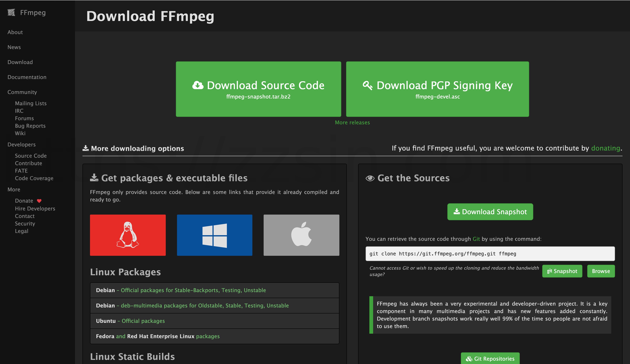The width and height of the screenshot is (630, 364).
Task: Click the 'Download FFmpeg' page title
Action: pyautogui.click(x=150, y=16)
